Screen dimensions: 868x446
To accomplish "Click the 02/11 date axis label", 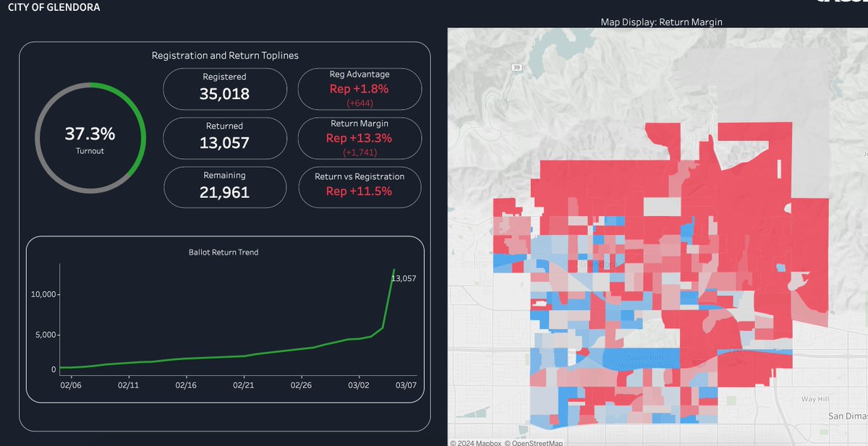I will coord(129,385).
